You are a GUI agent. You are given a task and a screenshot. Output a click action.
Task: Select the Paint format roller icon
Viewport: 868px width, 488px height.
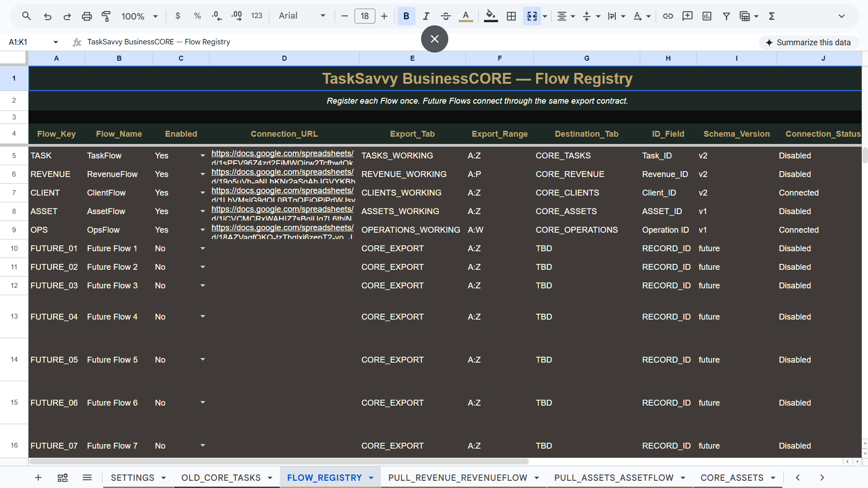pos(106,16)
